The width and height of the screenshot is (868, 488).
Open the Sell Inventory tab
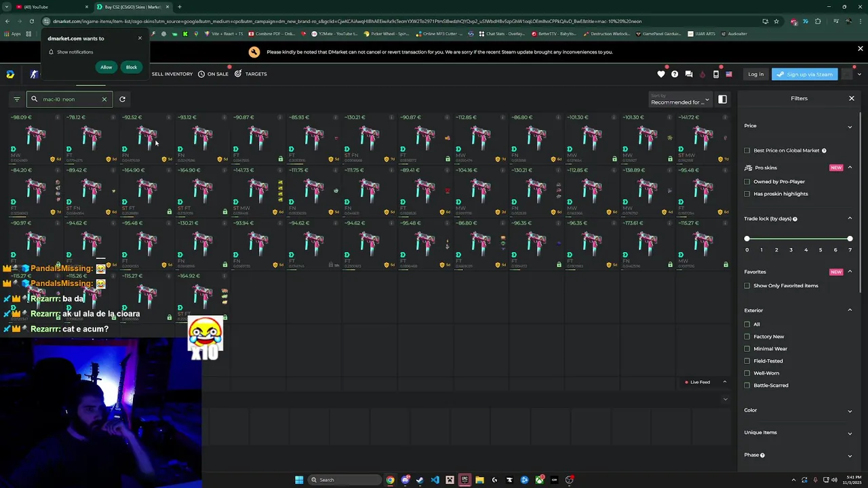click(x=172, y=74)
